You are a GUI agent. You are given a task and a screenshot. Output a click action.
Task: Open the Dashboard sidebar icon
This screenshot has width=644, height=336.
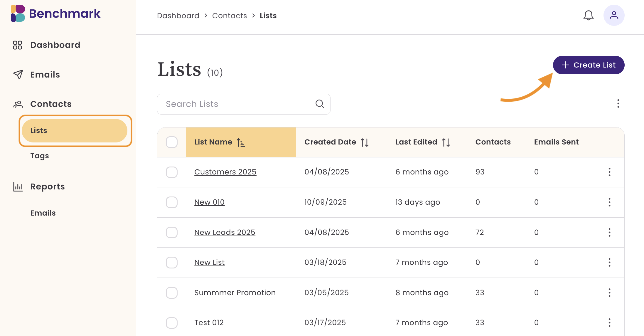coord(18,45)
